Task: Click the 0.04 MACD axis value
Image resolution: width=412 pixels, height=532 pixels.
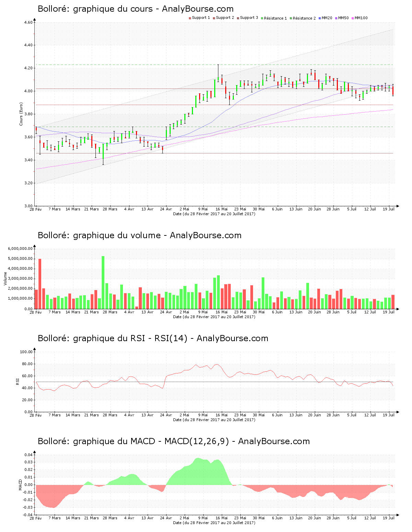Action: click(29, 455)
